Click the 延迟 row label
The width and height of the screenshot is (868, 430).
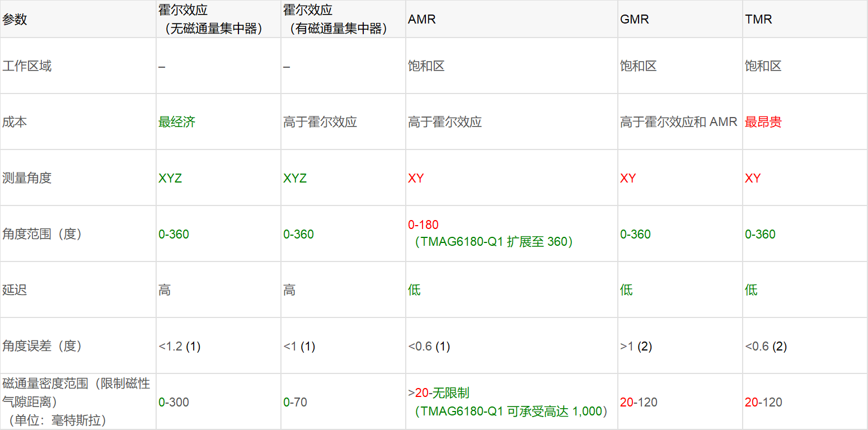(15, 290)
